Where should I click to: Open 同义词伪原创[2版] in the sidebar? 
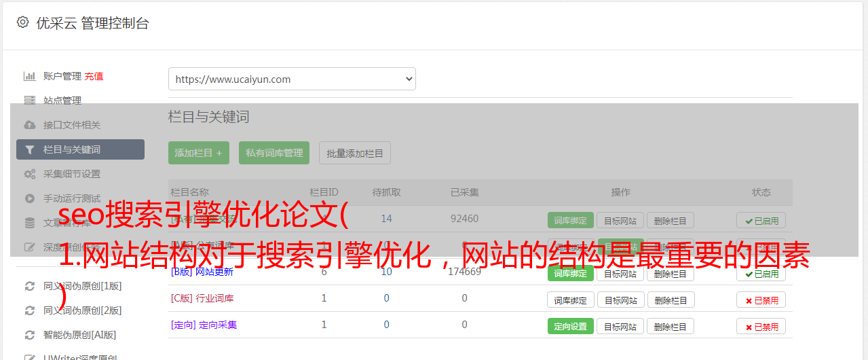[83, 310]
